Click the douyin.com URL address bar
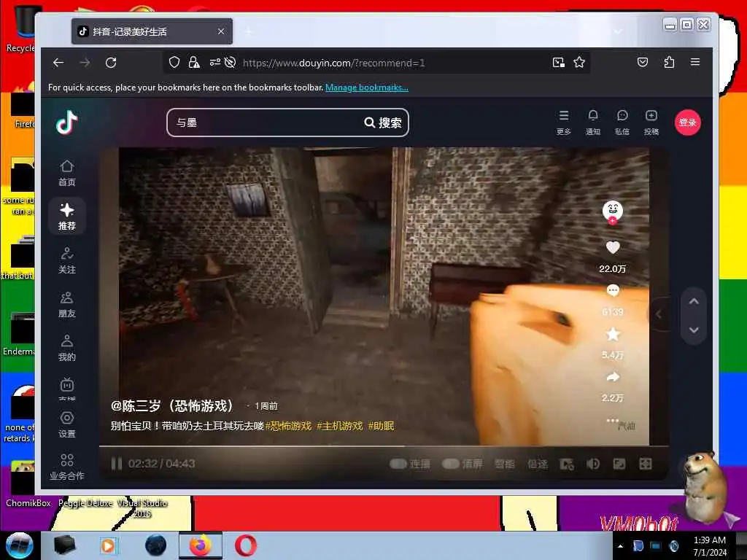Image resolution: width=747 pixels, height=560 pixels. pyautogui.click(x=333, y=63)
